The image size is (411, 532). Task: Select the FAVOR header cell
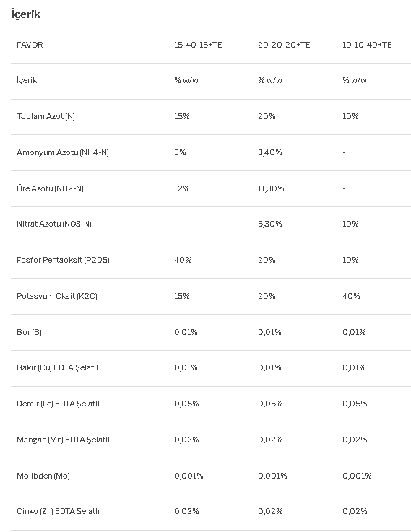pos(30,45)
